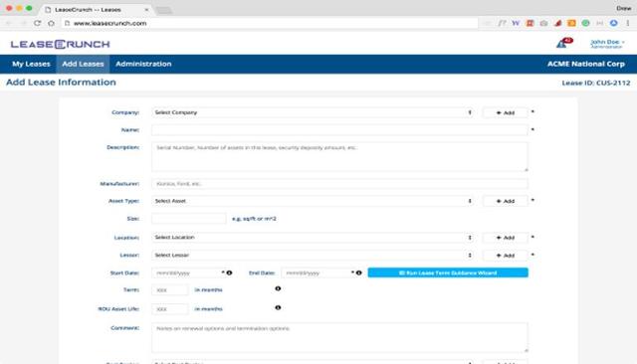Close the LeaseCrunch browser tab
This screenshot has height=364, width=637.
coord(146,9)
